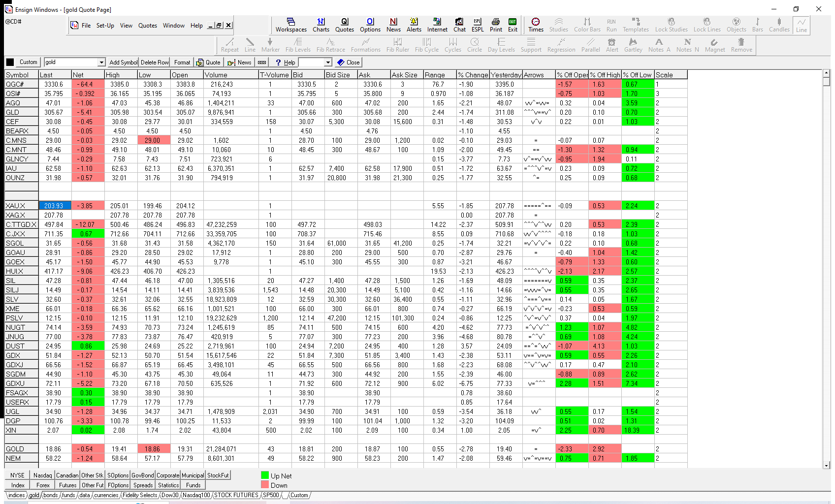Select the highlighted XAUX Last cell 203.93
Screen dimensions: 835x504
pos(55,206)
